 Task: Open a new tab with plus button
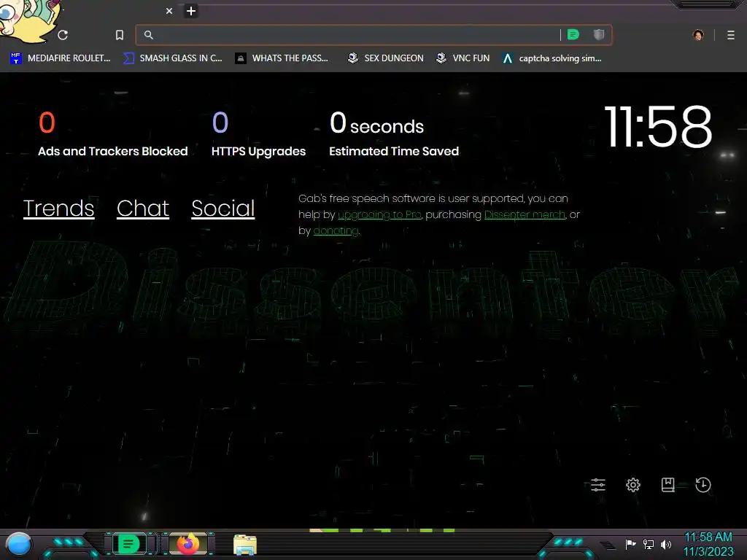point(191,11)
